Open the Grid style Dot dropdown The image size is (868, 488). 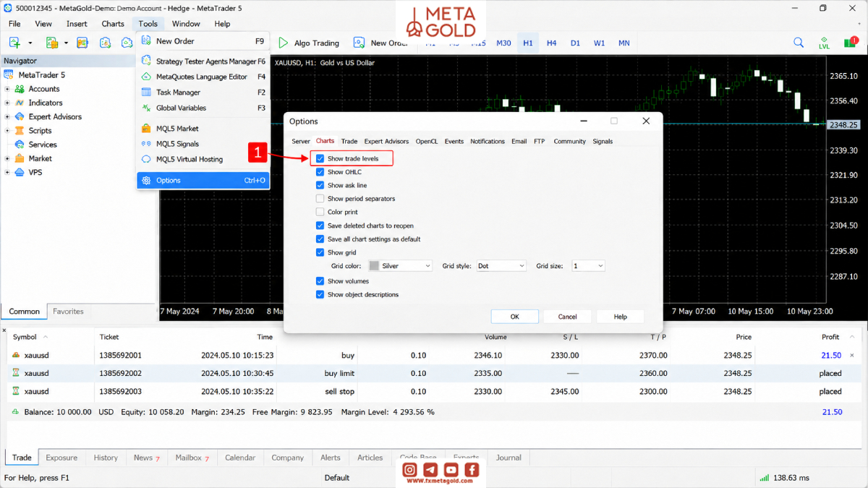[x=501, y=266]
